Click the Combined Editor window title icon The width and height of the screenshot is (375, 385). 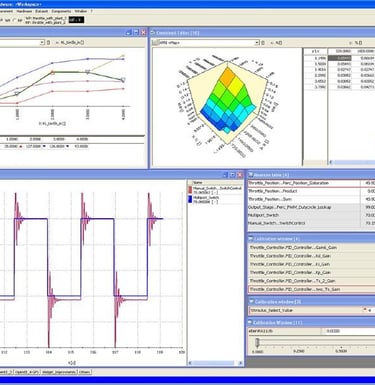(153, 33)
